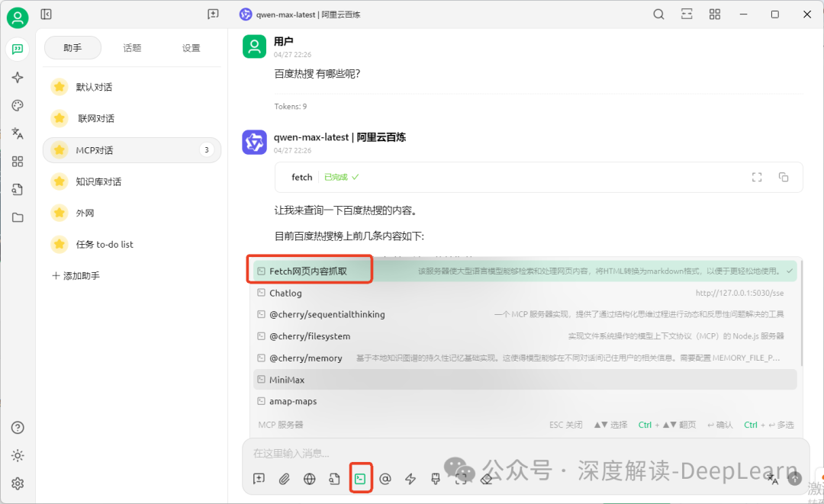This screenshot has height=504, width=824.
Task: Open the fetch result in fullscreen
Action: click(757, 177)
